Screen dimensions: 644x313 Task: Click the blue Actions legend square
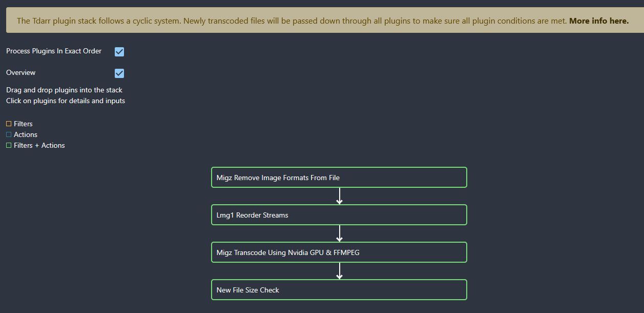tap(9, 134)
